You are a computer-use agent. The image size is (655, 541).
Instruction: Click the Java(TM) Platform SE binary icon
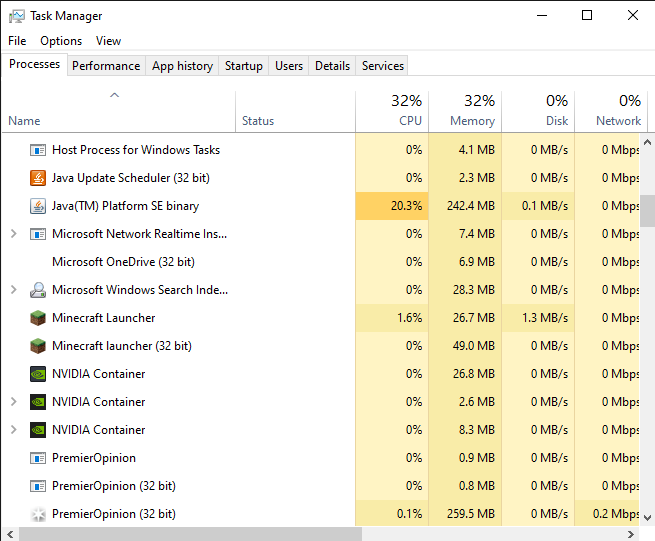point(38,206)
